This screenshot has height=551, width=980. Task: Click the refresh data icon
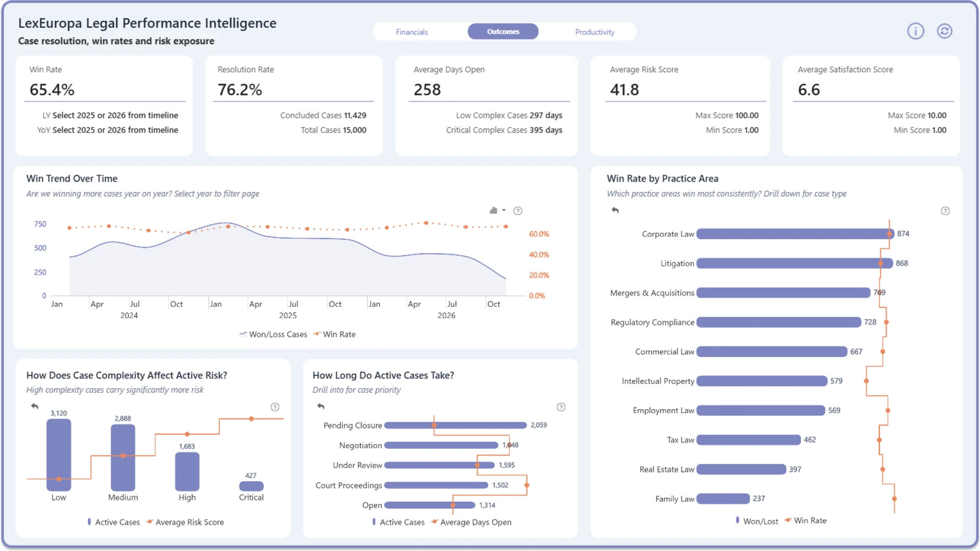pos(944,31)
